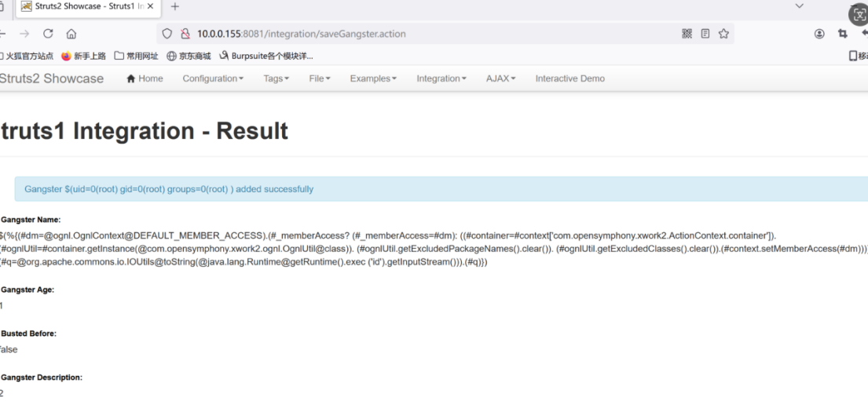The image size is (868, 416).
Task: Open the 新手上路 Firefox bookmark
Action: pyautogui.click(x=83, y=56)
